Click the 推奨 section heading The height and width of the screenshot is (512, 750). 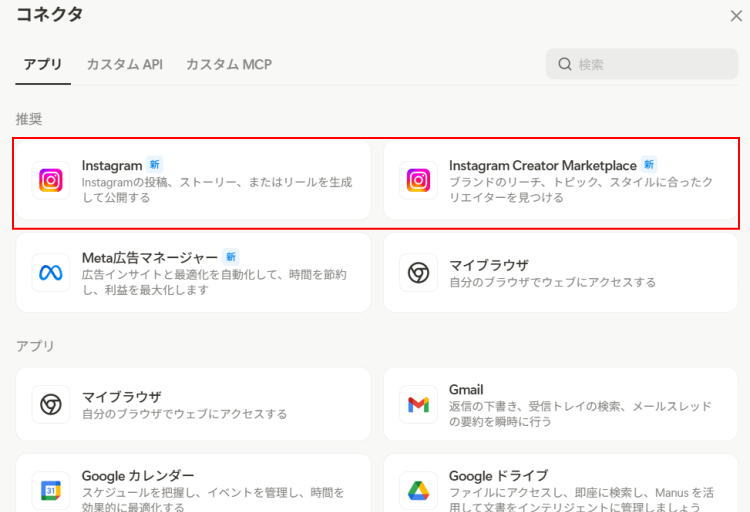click(29, 119)
